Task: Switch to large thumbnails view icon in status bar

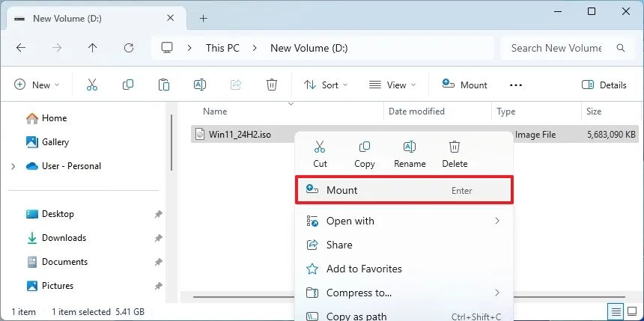Action: tap(632, 310)
